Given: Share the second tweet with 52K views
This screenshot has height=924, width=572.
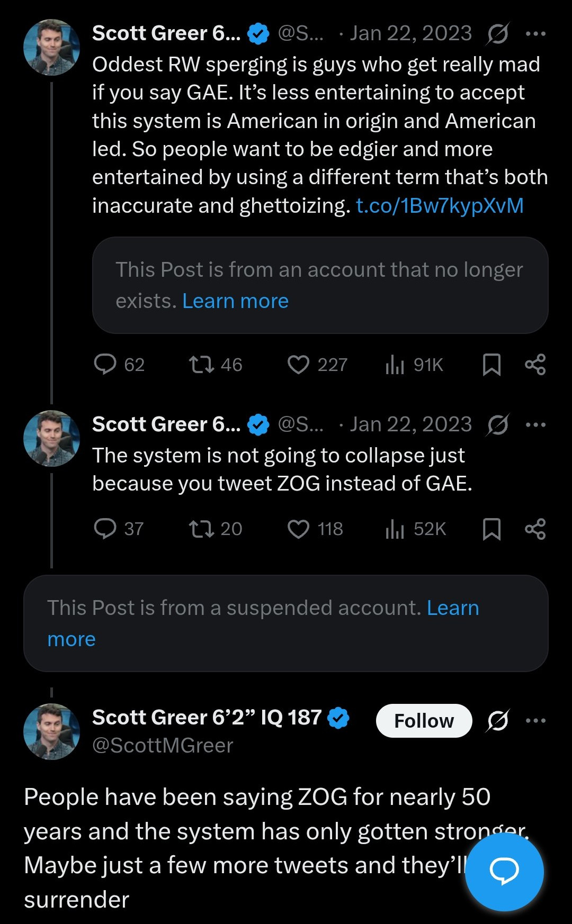Looking at the screenshot, I should pyautogui.click(x=535, y=529).
